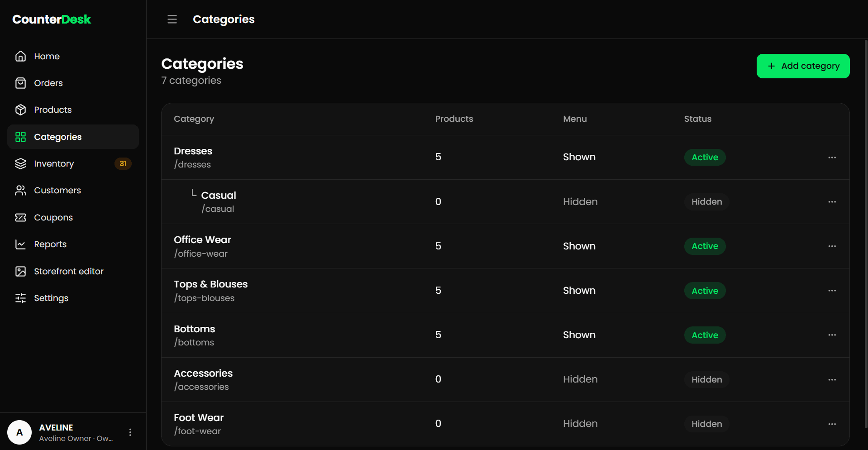Screen dimensions: 868x450
Task: Open the Orders page label
Action: [48, 83]
